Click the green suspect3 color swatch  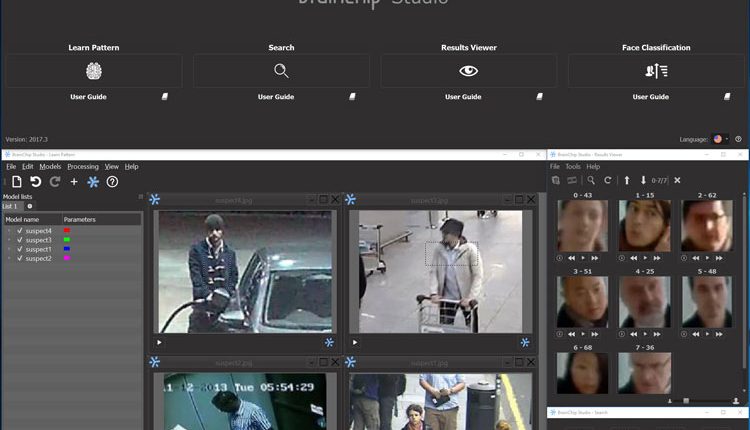(x=67, y=240)
